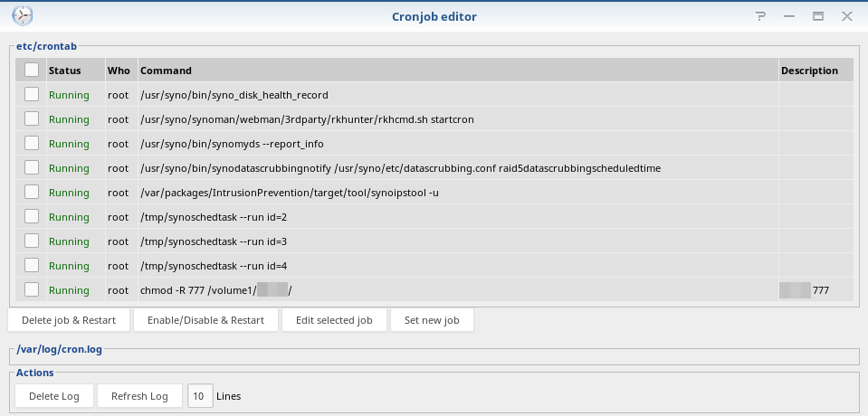The height and width of the screenshot is (416, 868).
Task: Check the synomyds --report_info job checkbox
Action: pos(32,143)
